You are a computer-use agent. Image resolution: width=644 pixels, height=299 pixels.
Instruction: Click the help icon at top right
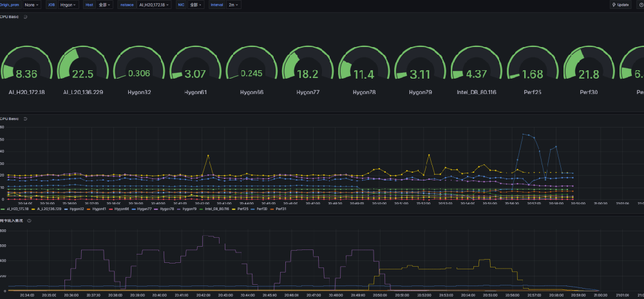pos(640,5)
